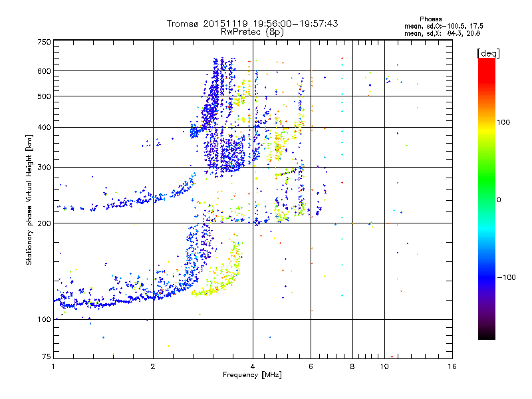
Task: Click the y-axis tick label '600'
Action: 44,71
